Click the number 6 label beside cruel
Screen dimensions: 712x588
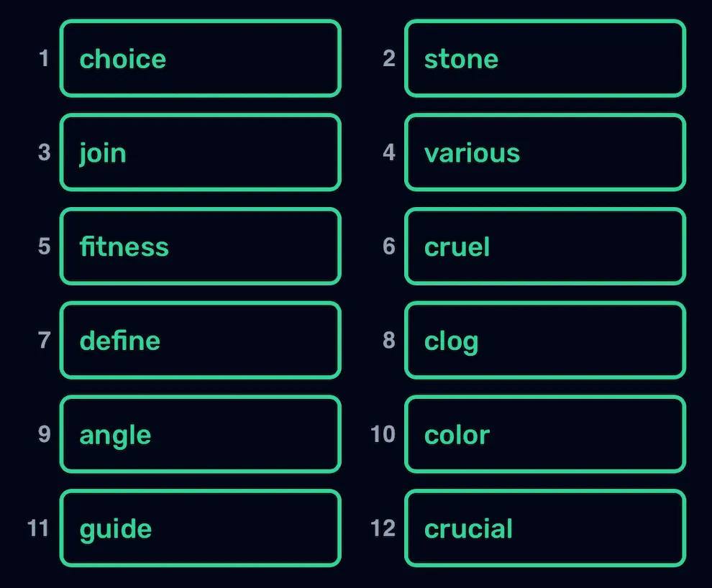tap(388, 247)
